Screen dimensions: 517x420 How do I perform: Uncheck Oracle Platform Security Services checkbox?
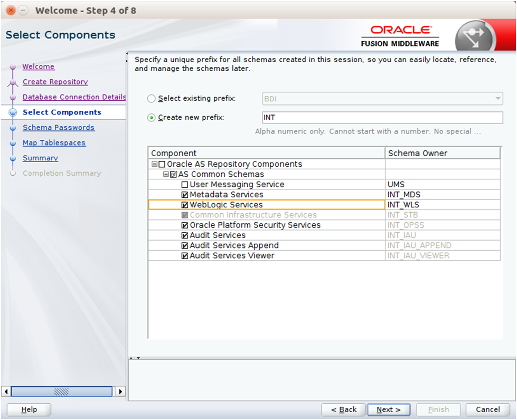pos(185,225)
